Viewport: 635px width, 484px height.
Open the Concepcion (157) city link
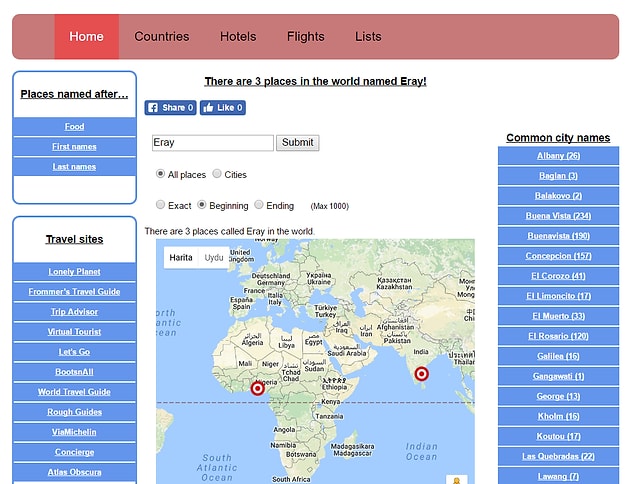click(x=558, y=256)
